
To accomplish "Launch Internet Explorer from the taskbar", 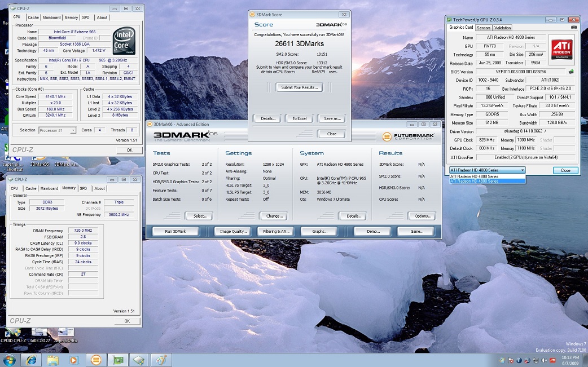I will [x=31, y=360].
